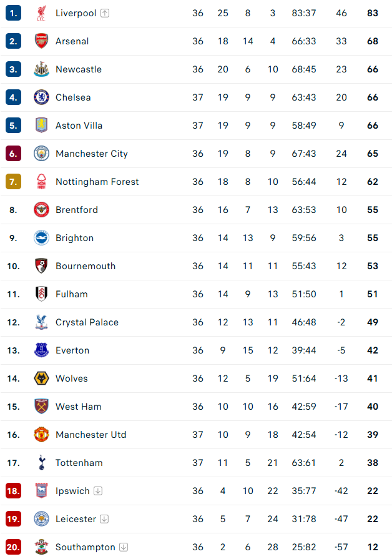Image resolution: width=392 pixels, height=559 pixels.
Task: Click the Tottenham cockerel crest
Action: (41, 463)
